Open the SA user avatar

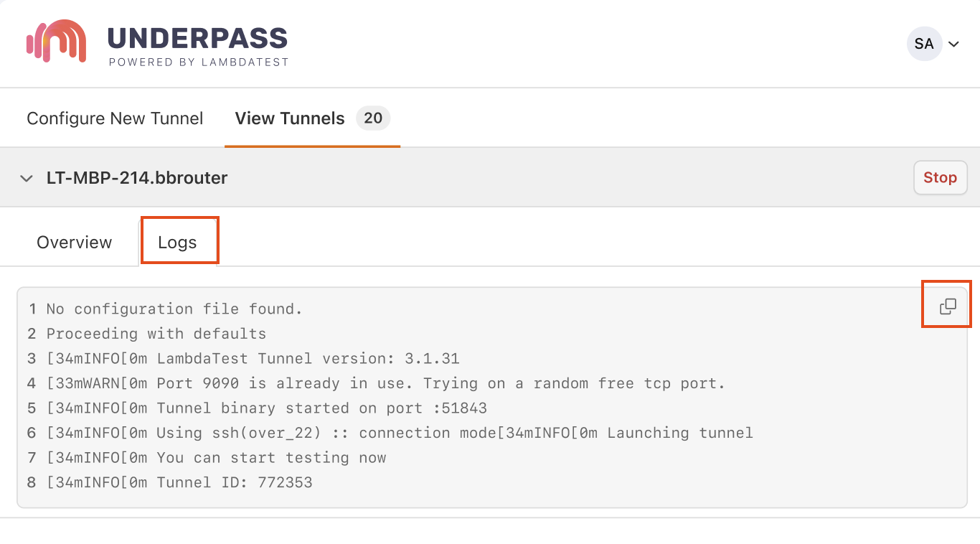pos(924,44)
